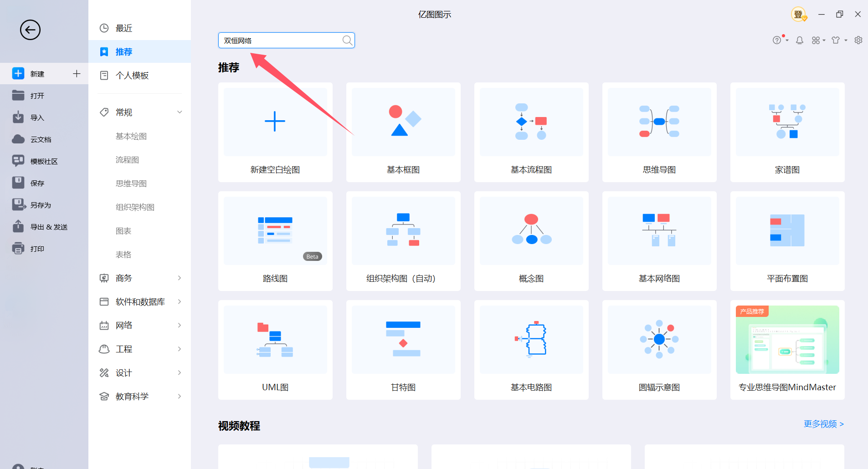Viewport: 868px width, 469px height.
Task: Open the 路线图 Beta template
Action: coord(275,241)
